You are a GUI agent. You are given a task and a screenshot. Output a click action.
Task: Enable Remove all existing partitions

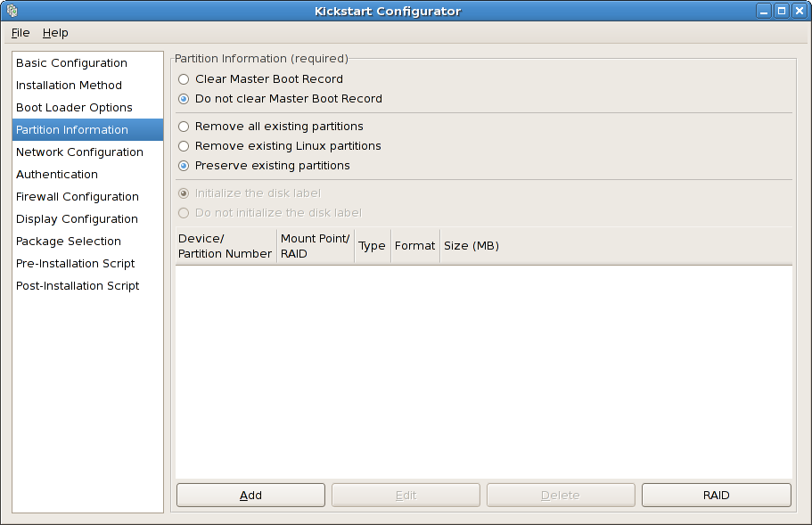click(184, 127)
